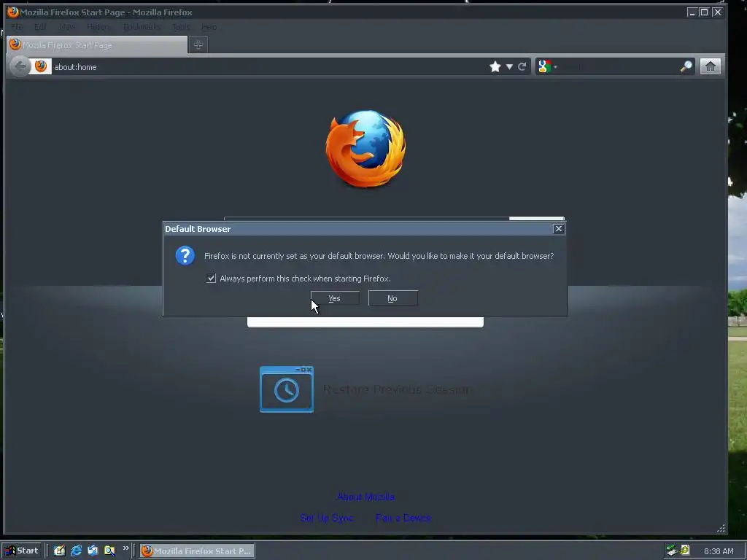The width and height of the screenshot is (747, 560).
Task: Close the Default Browser dialog
Action: coord(558,229)
